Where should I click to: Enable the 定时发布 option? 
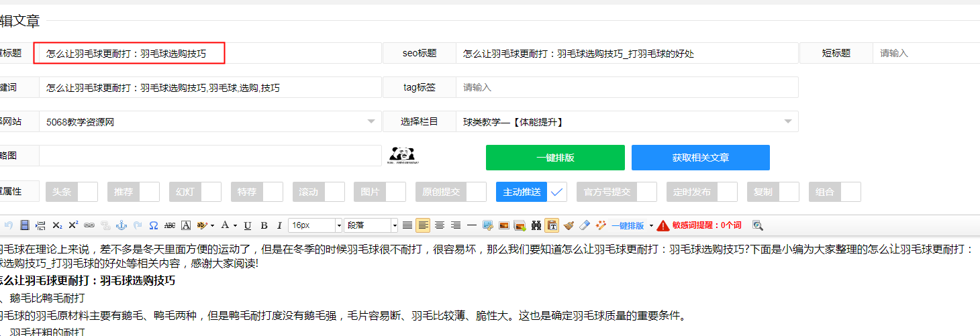[728, 192]
